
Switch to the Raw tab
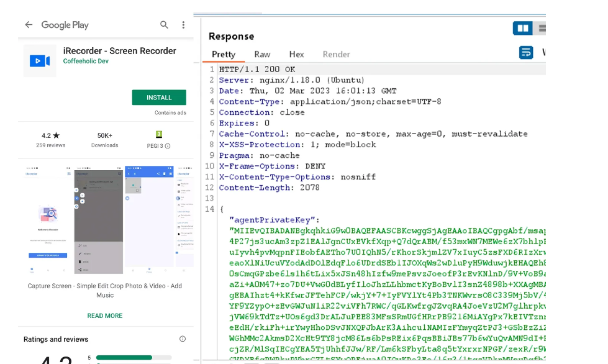pos(262,54)
